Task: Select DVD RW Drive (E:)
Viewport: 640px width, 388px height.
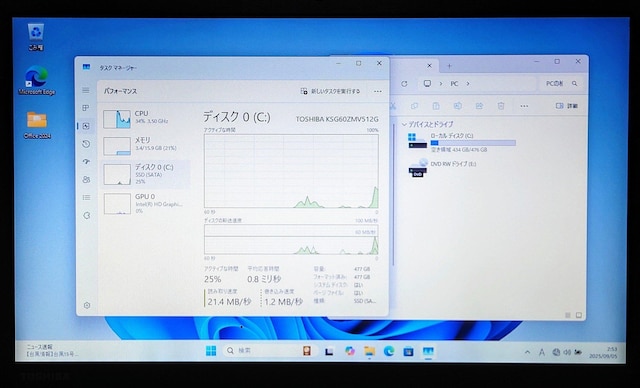Action: click(x=442, y=168)
